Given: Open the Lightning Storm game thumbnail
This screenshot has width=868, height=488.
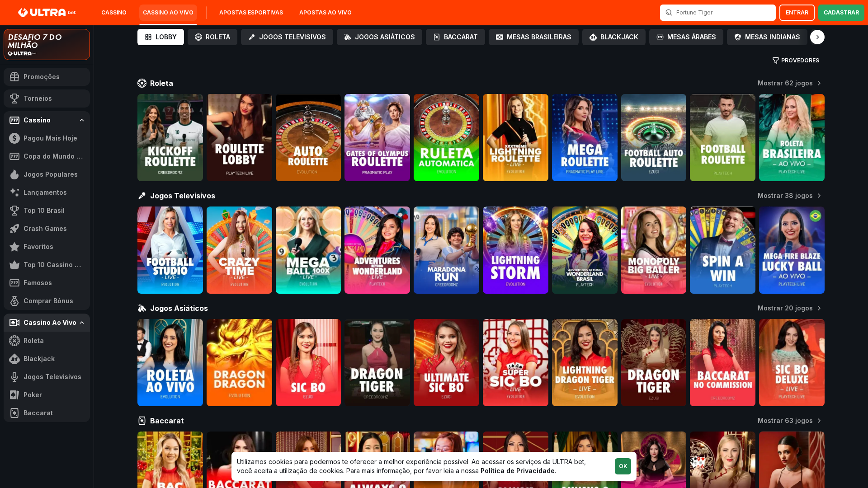Looking at the screenshot, I should coord(515,250).
